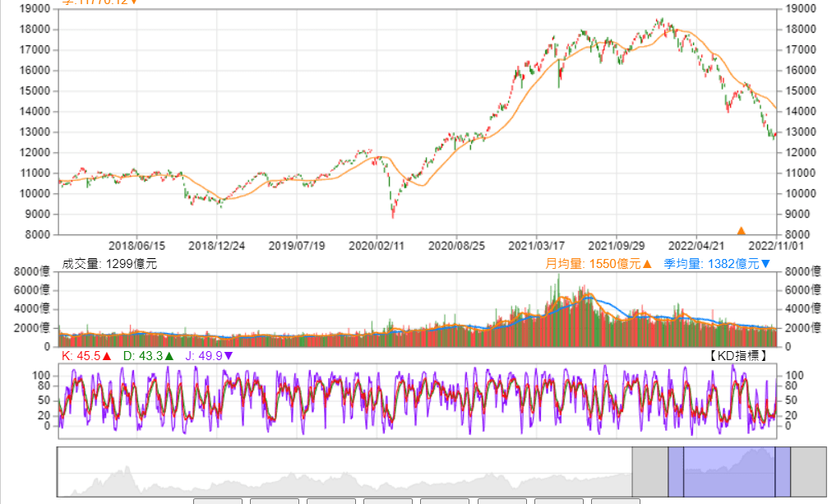Click the first partially visible button at the bottom
Image resolution: width=832 pixels, height=504 pixels.
point(218,502)
